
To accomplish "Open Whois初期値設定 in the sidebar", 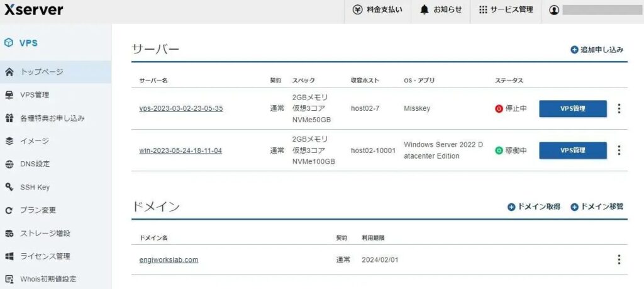I will 55,279.
